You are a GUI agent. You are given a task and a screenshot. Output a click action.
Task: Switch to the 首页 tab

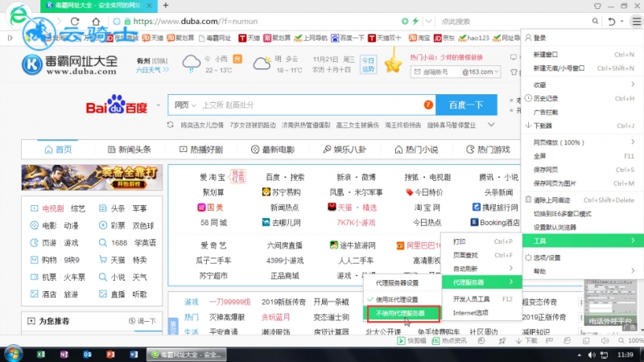pos(58,150)
